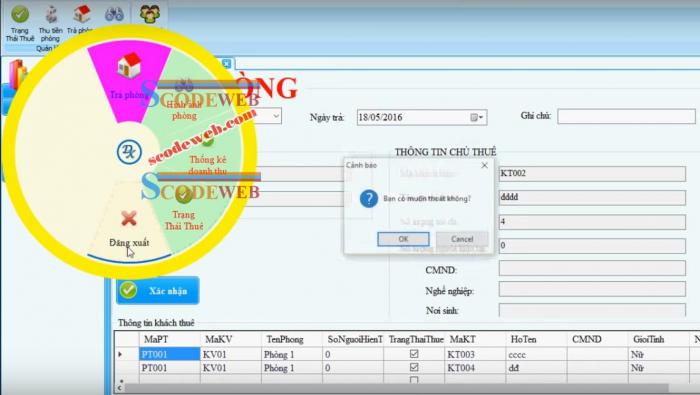The width and height of the screenshot is (700, 395).
Task: Click the HoTen column header
Action: tap(537, 339)
